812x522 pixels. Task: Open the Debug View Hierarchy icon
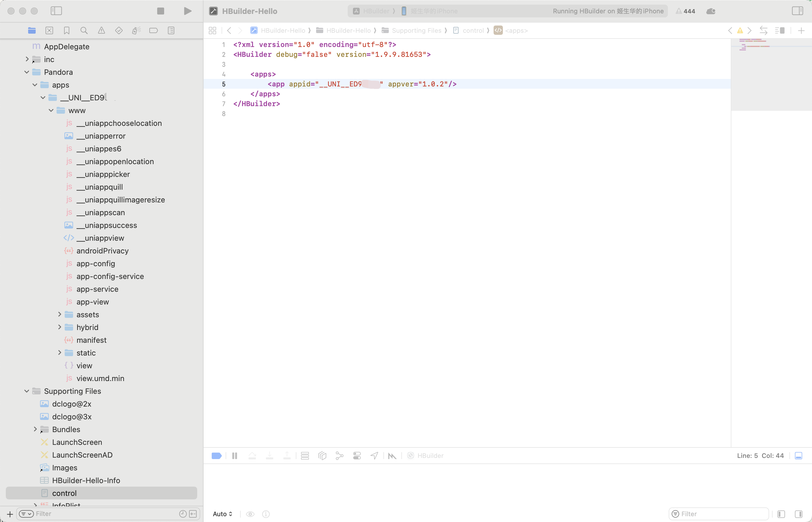322,456
